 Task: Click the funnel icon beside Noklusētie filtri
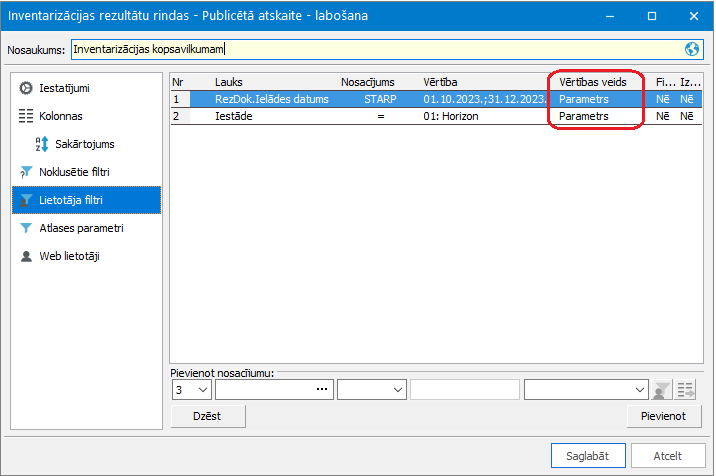(x=26, y=172)
